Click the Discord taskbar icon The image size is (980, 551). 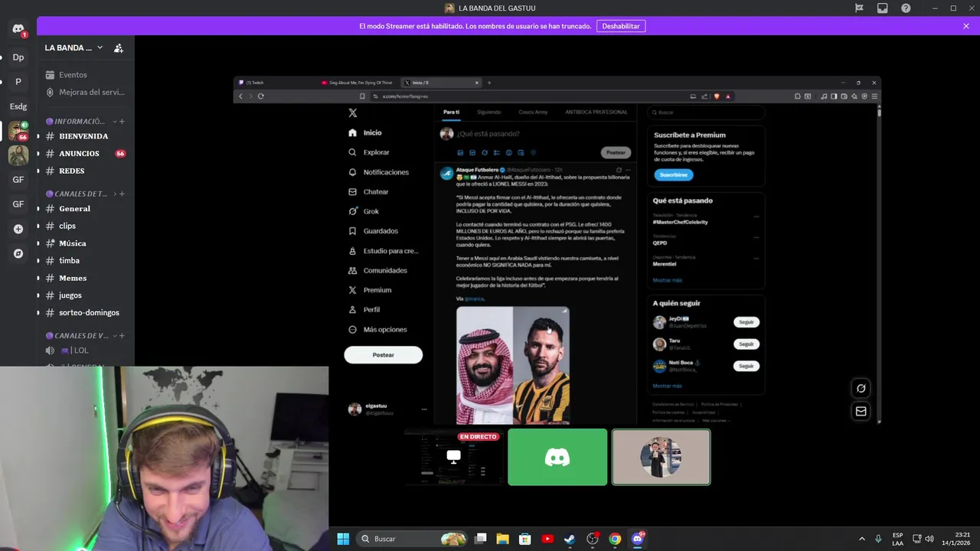tap(637, 539)
